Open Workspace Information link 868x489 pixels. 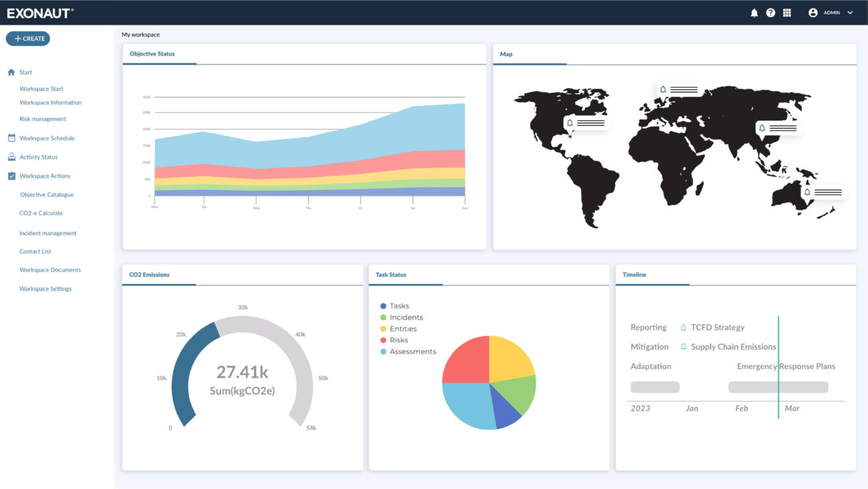(x=51, y=103)
